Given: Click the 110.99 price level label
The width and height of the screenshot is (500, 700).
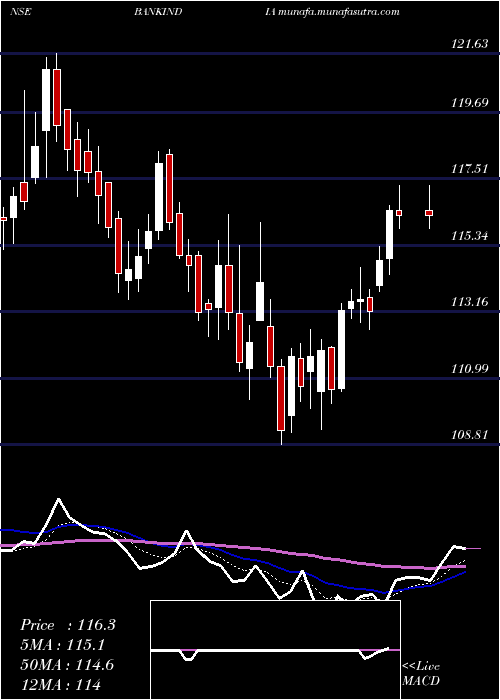Looking at the screenshot, I should pos(470,368).
